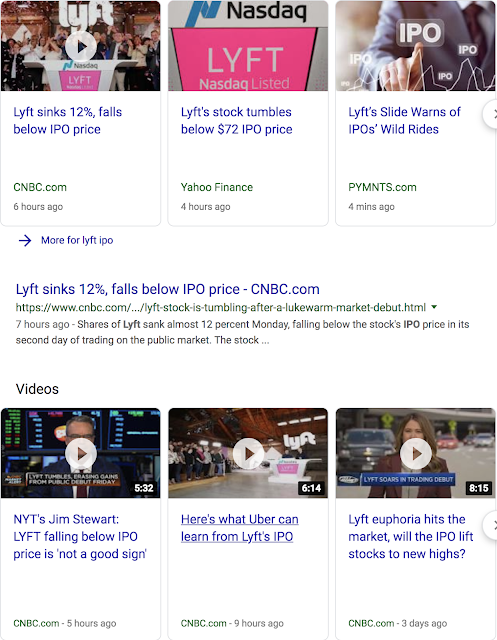Open 'Lyft's Slide Warns of IPOs' Wild Rides'
The height and width of the screenshot is (640, 497).
point(404,120)
